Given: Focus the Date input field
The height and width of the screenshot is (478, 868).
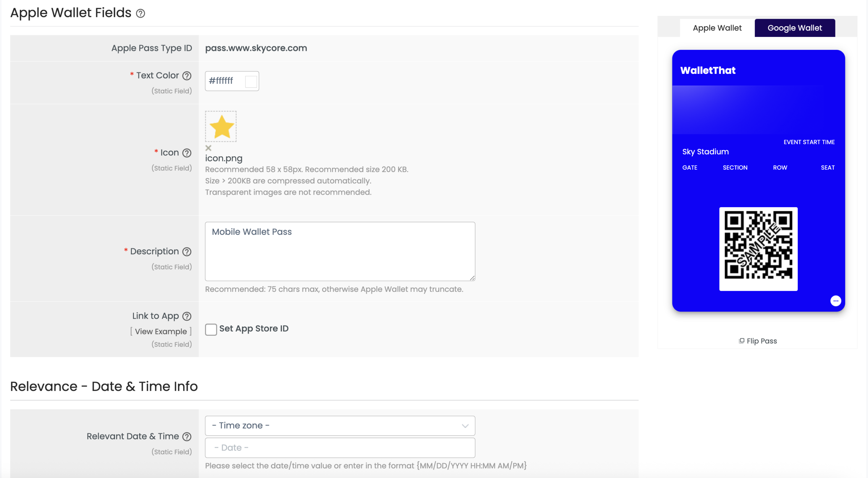Looking at the screenshot, I should tap(340, 447).
